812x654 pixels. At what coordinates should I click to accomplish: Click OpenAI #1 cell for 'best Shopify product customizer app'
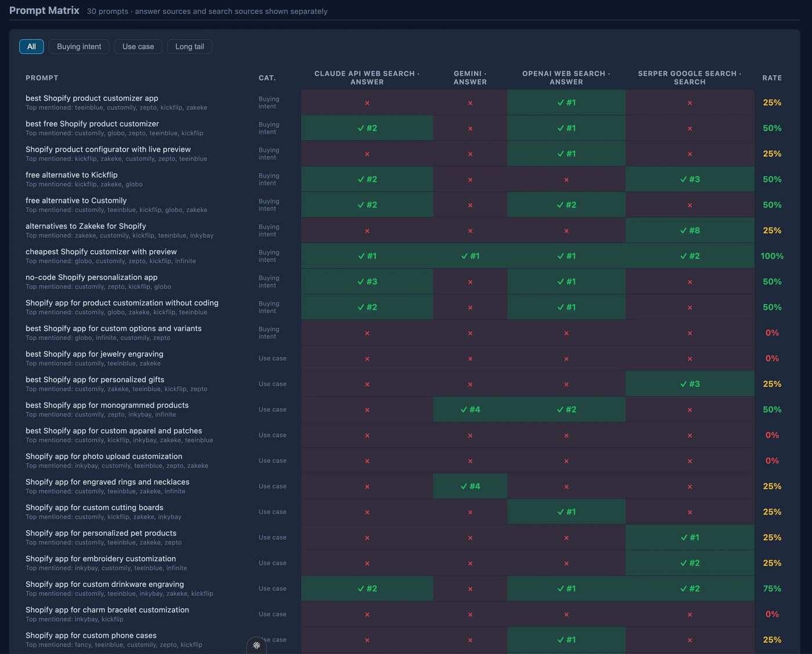point(567,103)
